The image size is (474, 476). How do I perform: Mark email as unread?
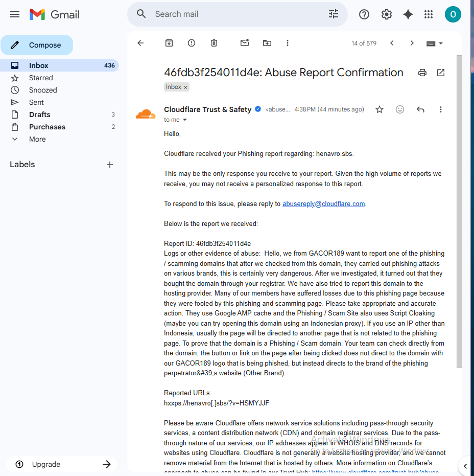(245, 43)
